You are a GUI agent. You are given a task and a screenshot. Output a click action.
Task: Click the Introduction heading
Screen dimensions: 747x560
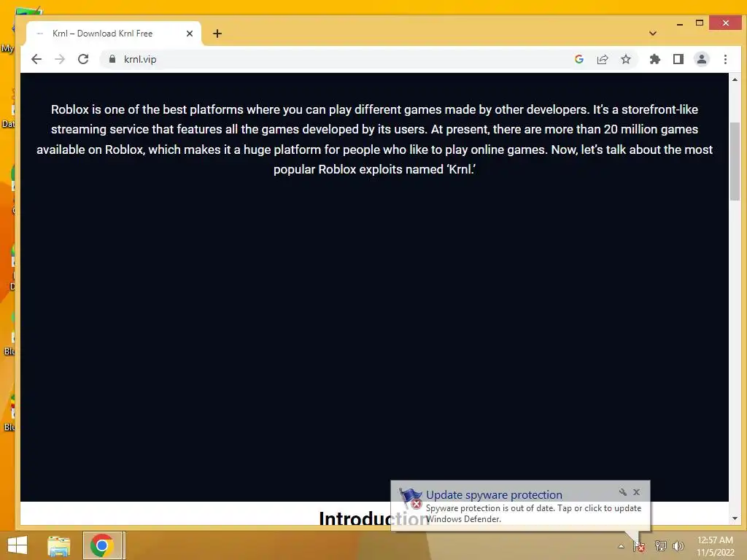(x=374, y=518)
